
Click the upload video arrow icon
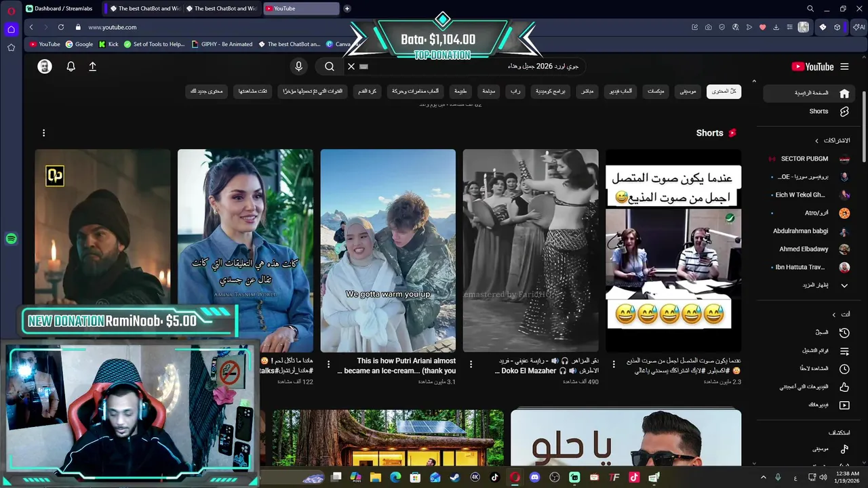pyautogui.click(x=93, y=66)
